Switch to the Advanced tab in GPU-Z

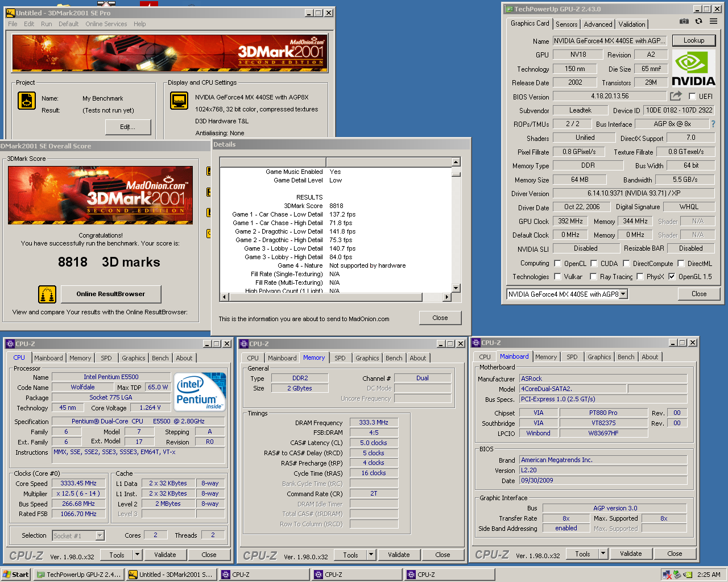tap(598, 24)
